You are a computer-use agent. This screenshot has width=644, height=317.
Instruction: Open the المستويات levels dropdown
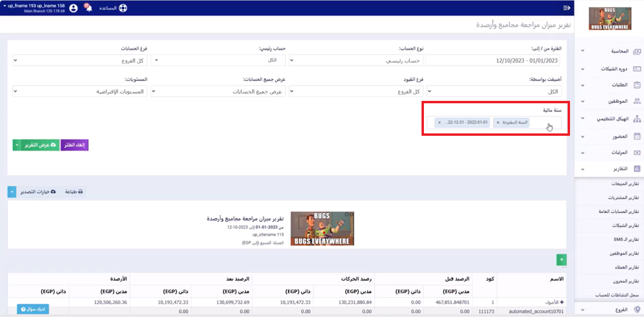[x=80, y=91]
